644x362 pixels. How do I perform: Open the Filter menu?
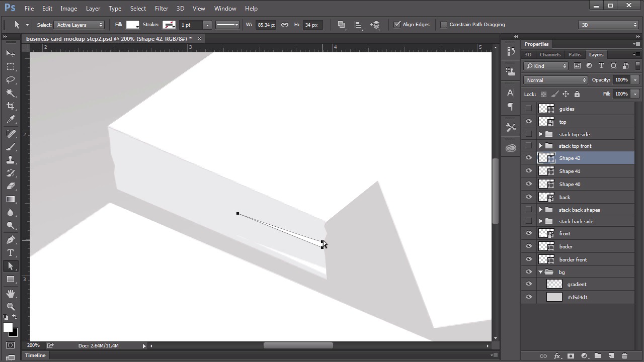162,9
